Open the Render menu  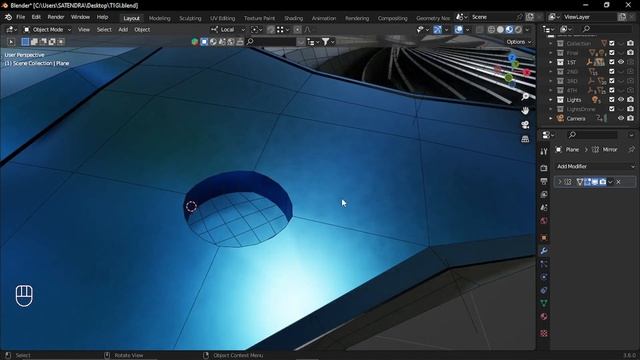click(x=56, y=17)
